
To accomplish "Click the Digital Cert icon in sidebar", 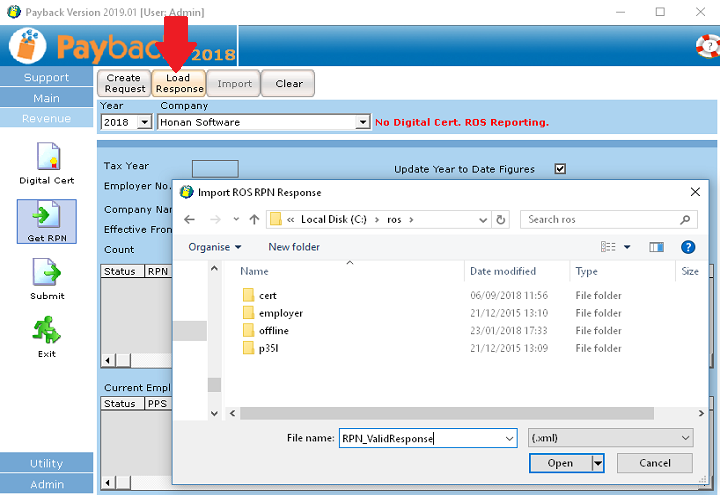I will point(47,158).
